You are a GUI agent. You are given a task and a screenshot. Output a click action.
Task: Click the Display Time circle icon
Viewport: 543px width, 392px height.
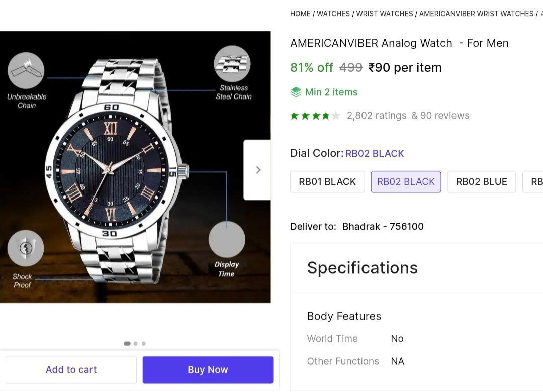[x=227, y=239]
